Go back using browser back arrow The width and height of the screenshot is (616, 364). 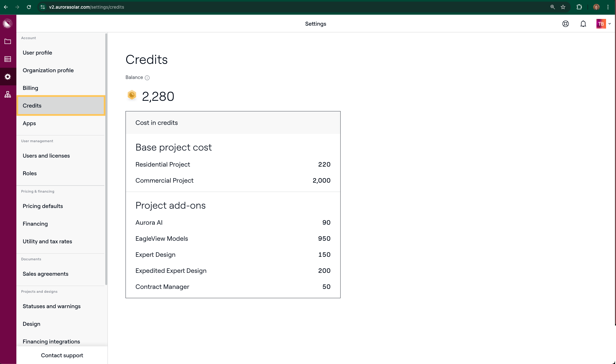6,7
